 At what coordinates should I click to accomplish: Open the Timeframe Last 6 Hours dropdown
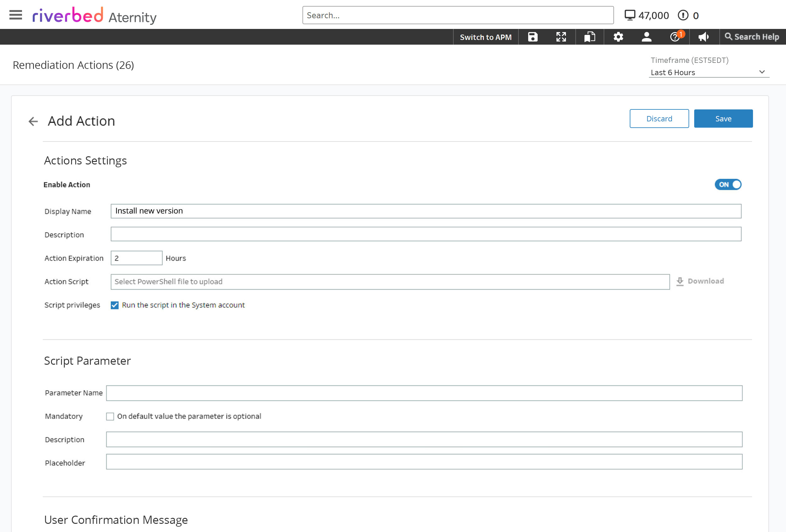pyautogui.click(x=709, y=72)
